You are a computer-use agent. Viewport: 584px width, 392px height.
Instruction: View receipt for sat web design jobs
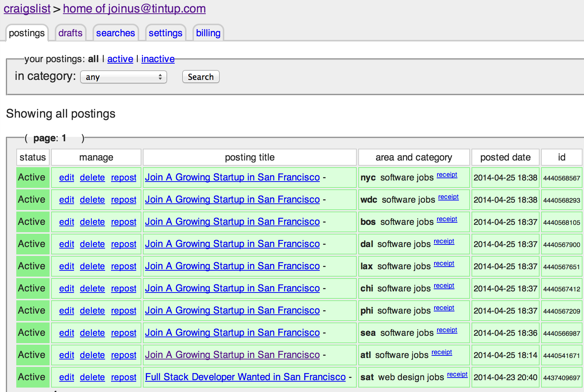(457, 374)
